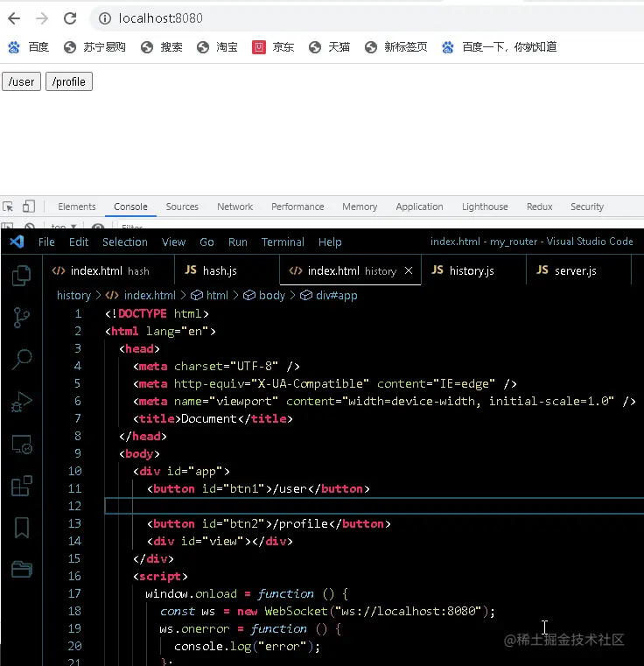Reload the localhost:8080 page
Viewport: 644px width, 666px height.
(70, 18)
